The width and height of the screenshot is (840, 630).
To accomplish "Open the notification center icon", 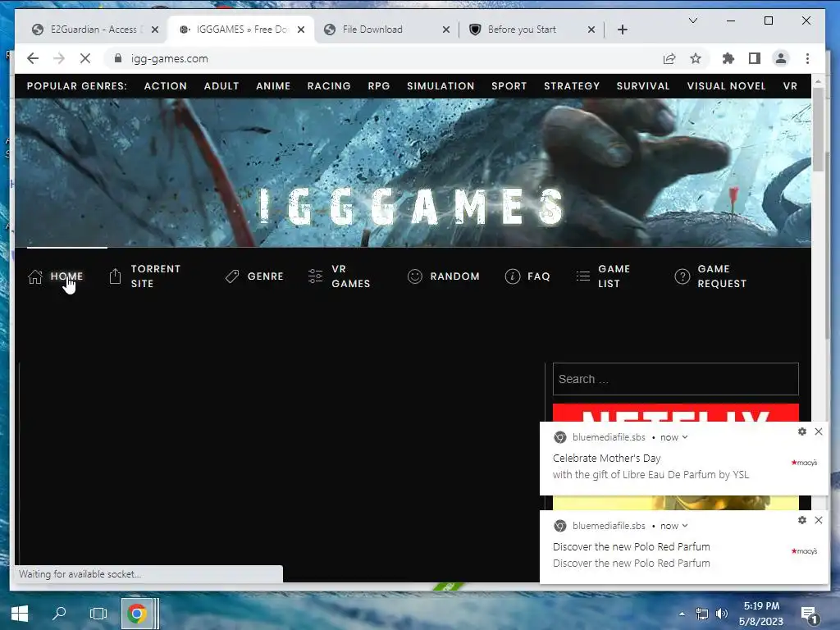I will 808,614.
